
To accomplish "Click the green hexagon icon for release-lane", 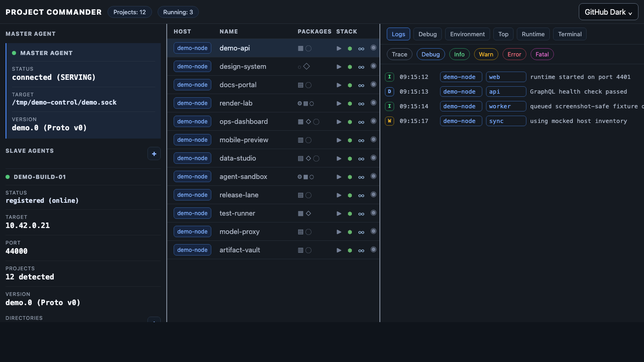I will point(350,195).
